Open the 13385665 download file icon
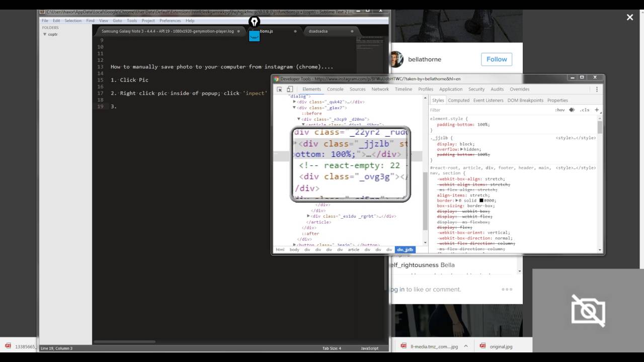Screen dimensions: 644x362 coord(8,346)
